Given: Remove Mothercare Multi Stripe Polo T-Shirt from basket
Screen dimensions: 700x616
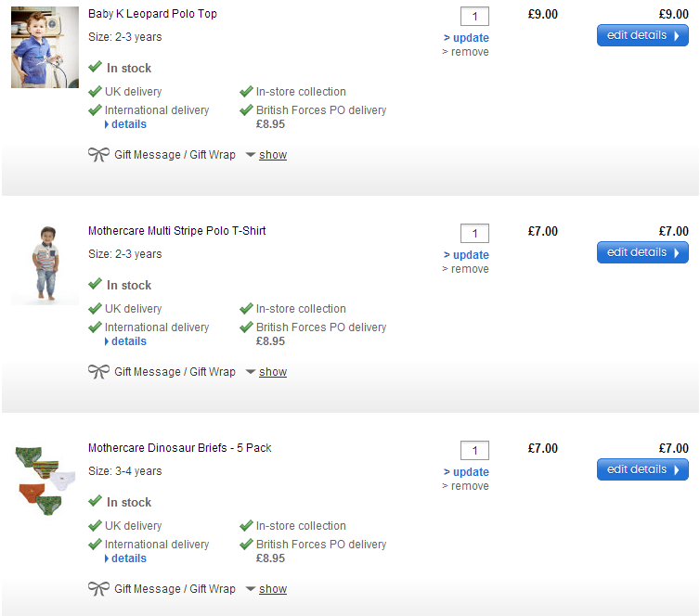Looking at the screenshot, I should tap(469, 269).
